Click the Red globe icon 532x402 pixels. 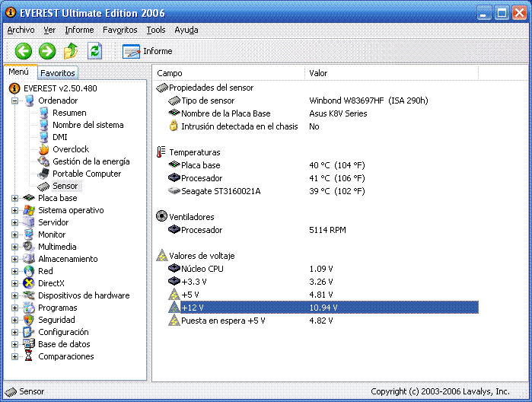[29, 271]
